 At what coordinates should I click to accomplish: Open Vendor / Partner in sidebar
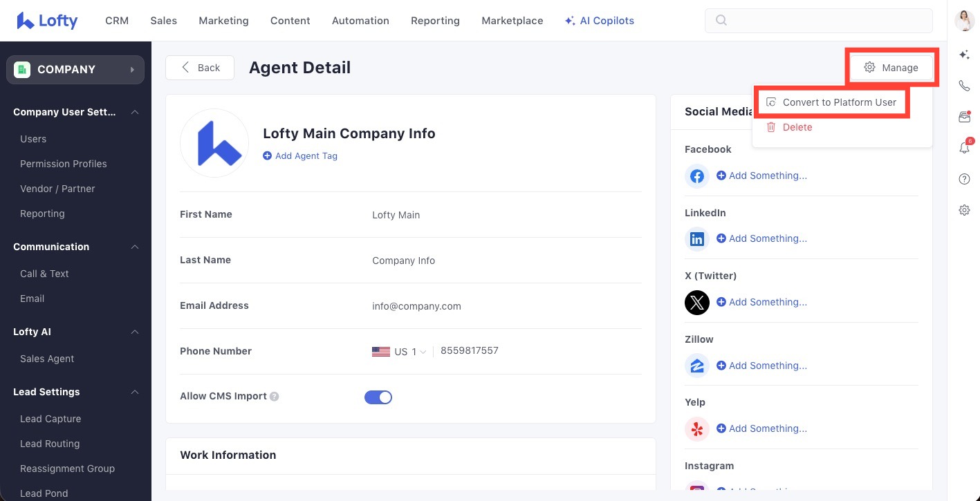[x=57, y=189]
